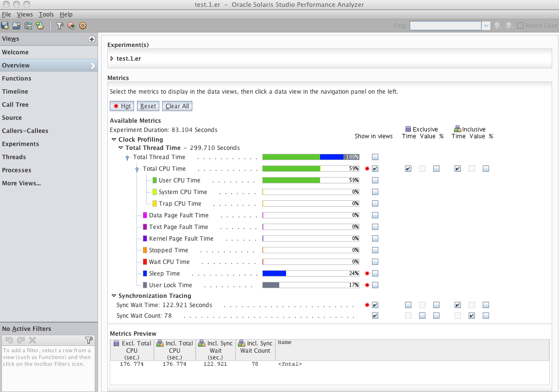
Task: Click the Profile Application toolbar icon
Action: pos(5,26)
